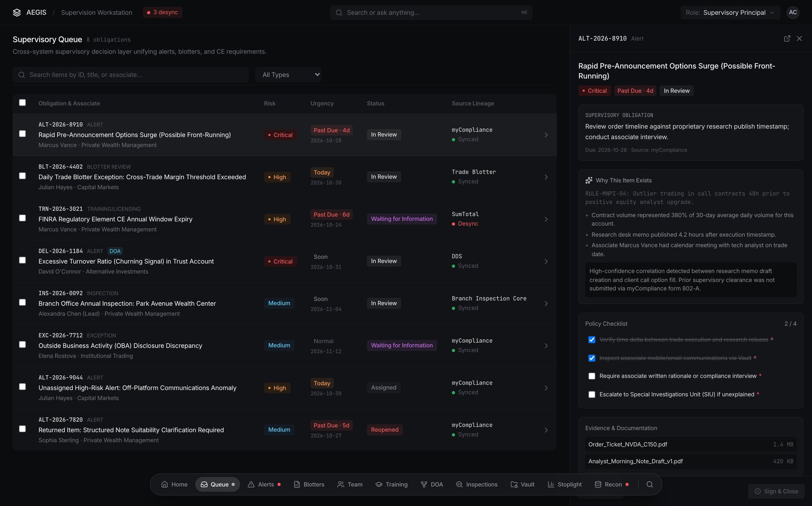Open the All Types filter dropdown
The height and width of the screenshot is (506, 812).
point(288,75)
